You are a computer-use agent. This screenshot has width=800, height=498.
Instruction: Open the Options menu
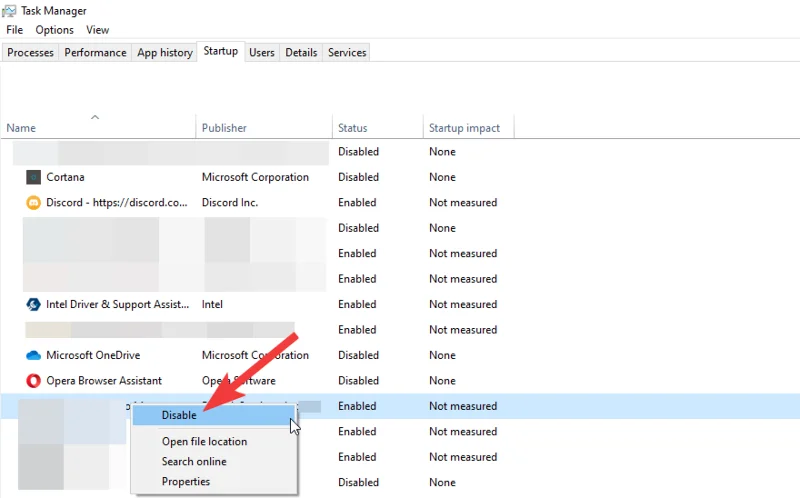(55, 30)
